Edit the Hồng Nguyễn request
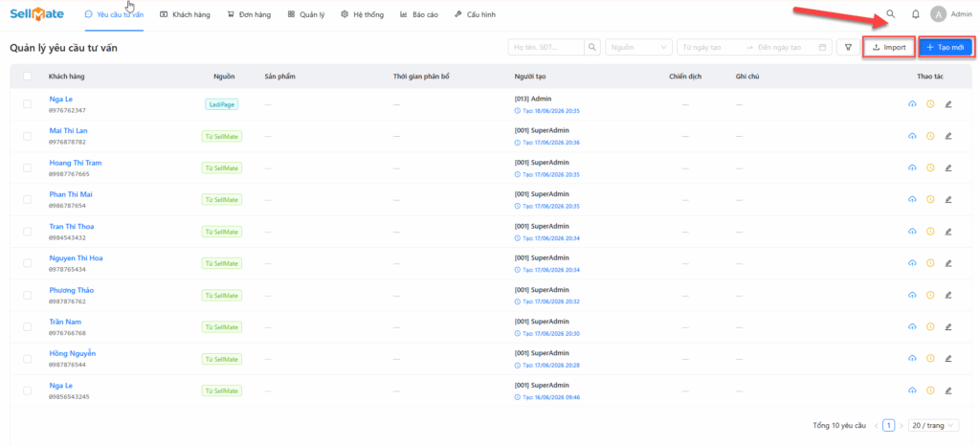The height and width of the screenshot is (446, 980). click(948, 359)
